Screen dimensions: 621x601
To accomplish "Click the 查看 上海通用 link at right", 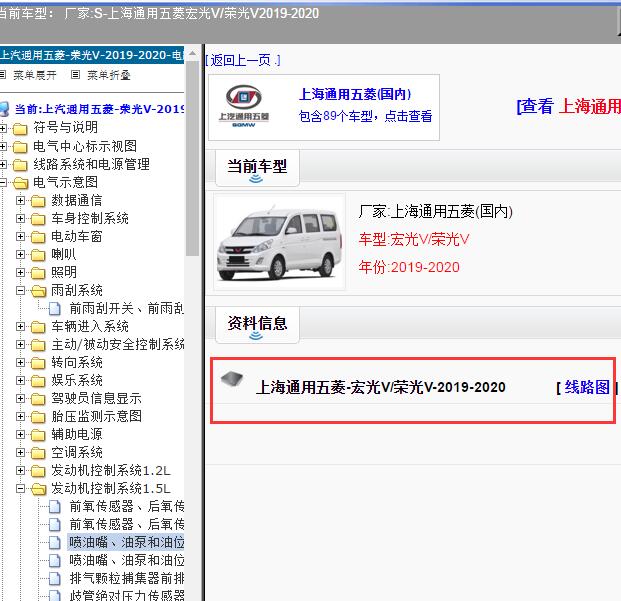I will tap(569, 107).
